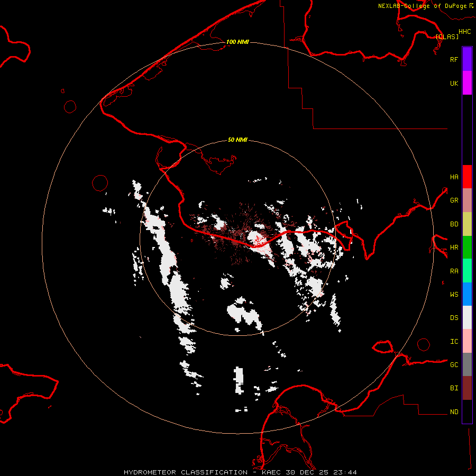The height and width of the screenshot is (476, 476).
Task: Click the BD legend label
Action: 454,224
